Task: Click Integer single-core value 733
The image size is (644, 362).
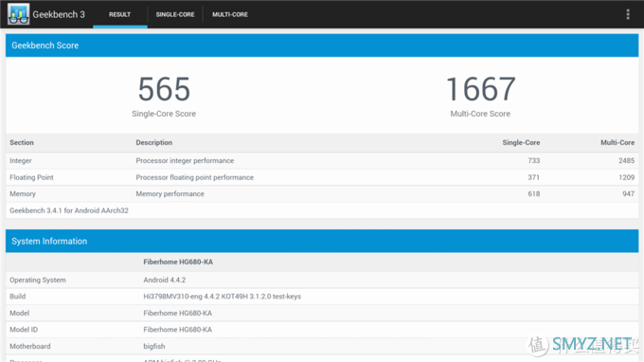Action: tap(534, 161)
